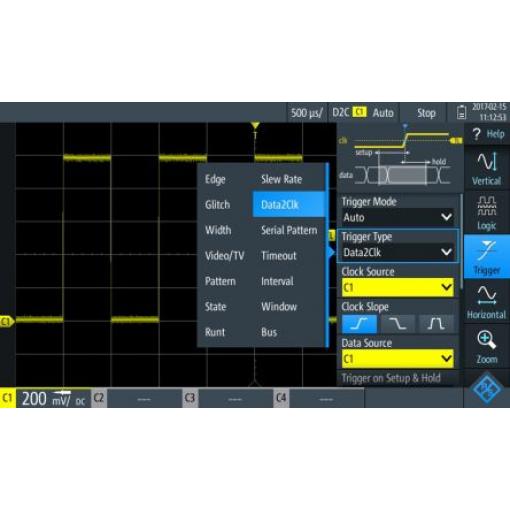Choose Width trigger type

(218, 230)
